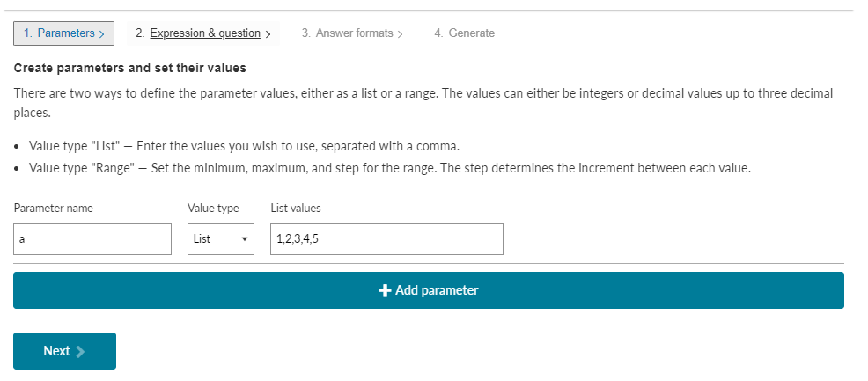868x381 pixels.
Task: Click into the List values field
Action: click(x=386, y=239)
